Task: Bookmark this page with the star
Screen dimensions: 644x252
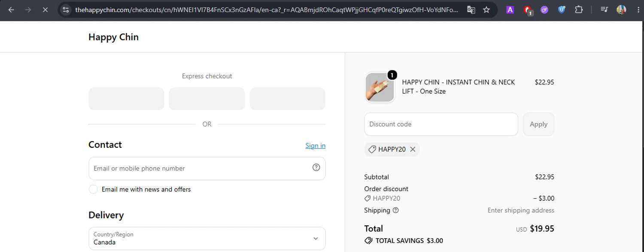Action: point(486,9)
